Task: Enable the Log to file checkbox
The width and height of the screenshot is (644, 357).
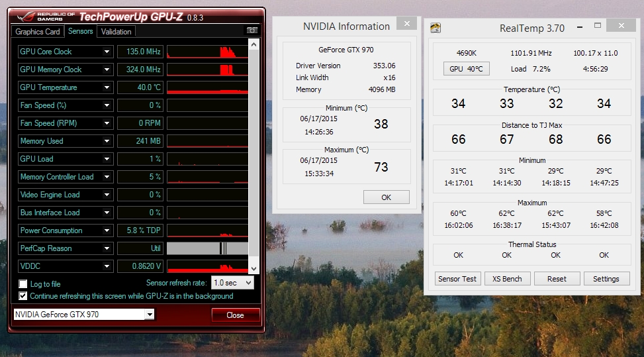Action: click(23, 284)
